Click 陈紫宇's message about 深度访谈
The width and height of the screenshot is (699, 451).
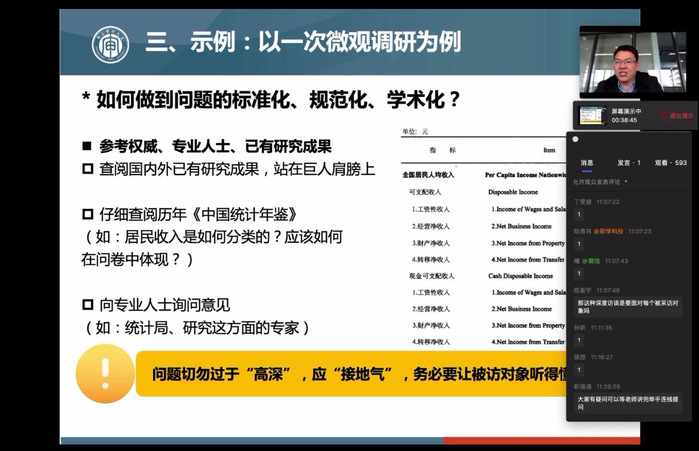point(629,306)
